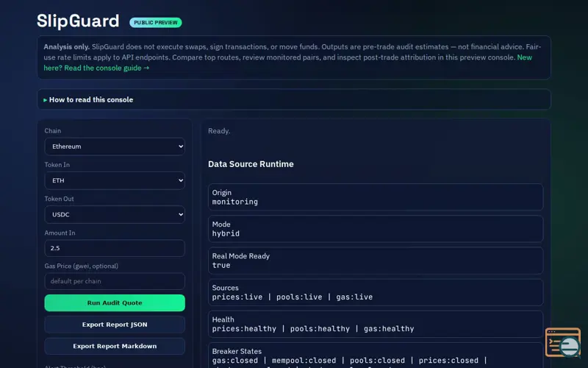Select the Health row prices:healthy text
This screenshot has width=588, height=368.
point(244,329)
